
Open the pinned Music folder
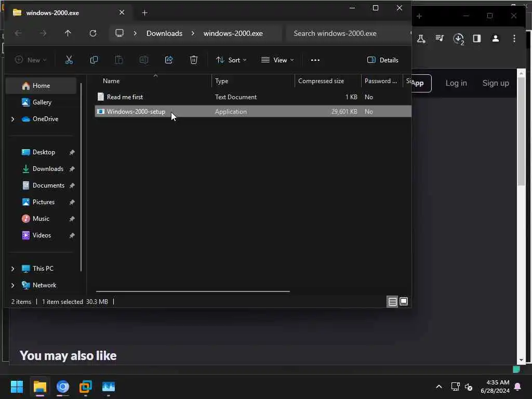41,219
